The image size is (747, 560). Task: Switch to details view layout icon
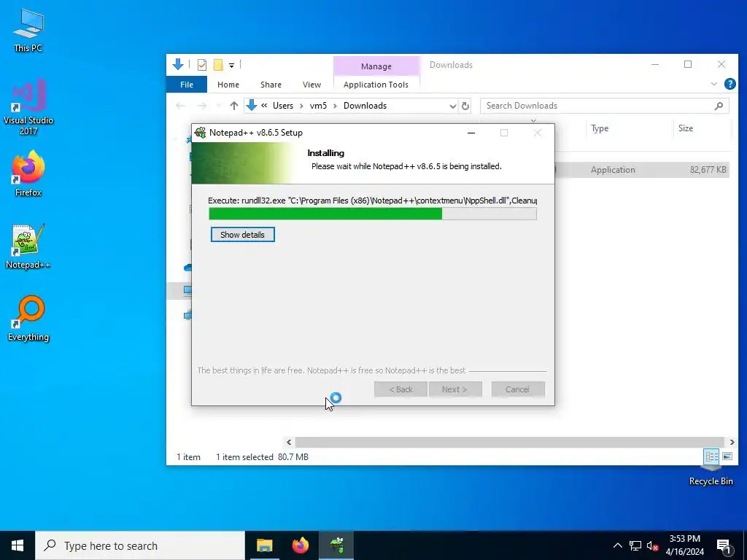click(x=712, y=456)
